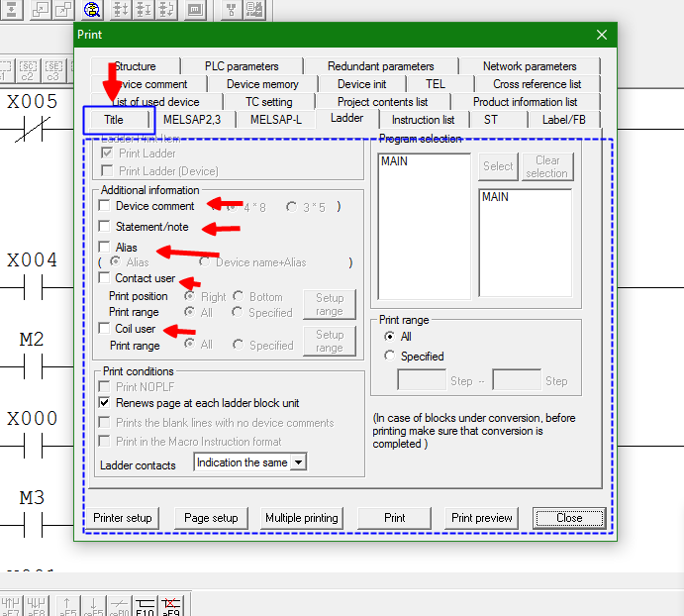This screenshot has width=684, height=616.
Task: Click the invert-result caF10 toolbar icon
Action: point(119,606)
